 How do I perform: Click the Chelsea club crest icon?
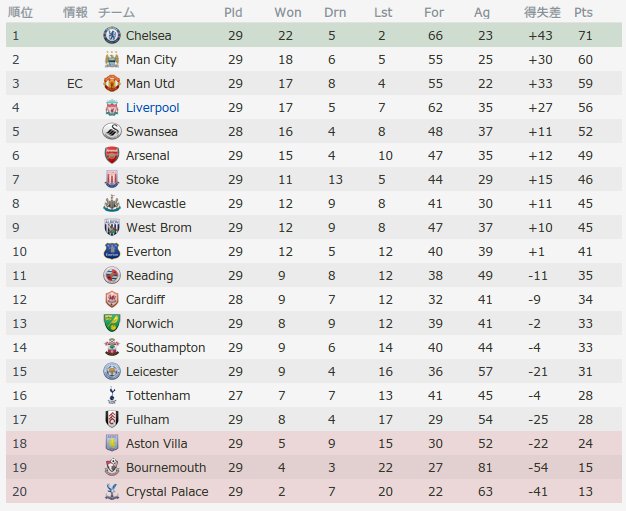point(112,35)
